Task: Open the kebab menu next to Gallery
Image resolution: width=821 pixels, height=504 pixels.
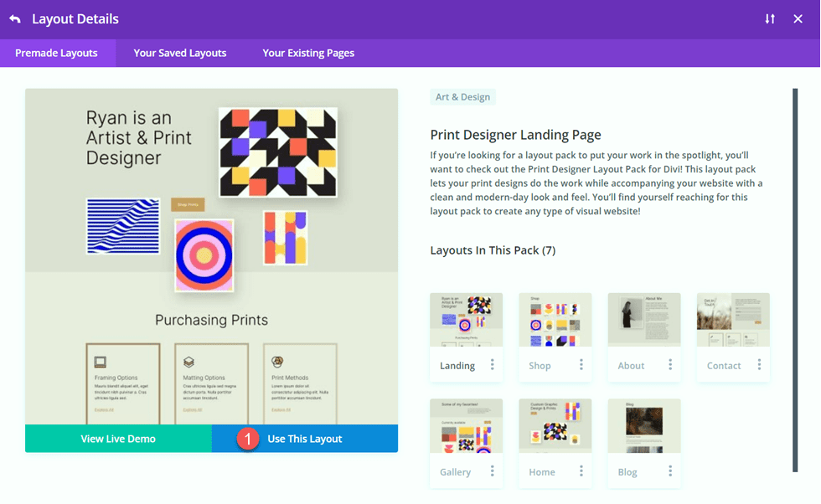Action: 493,471
